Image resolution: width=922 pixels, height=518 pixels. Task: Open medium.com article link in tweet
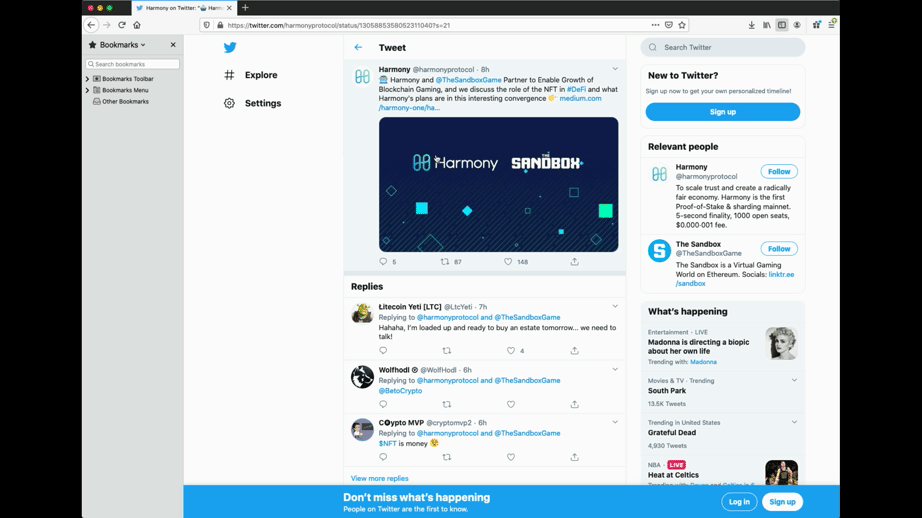(580, 98)
